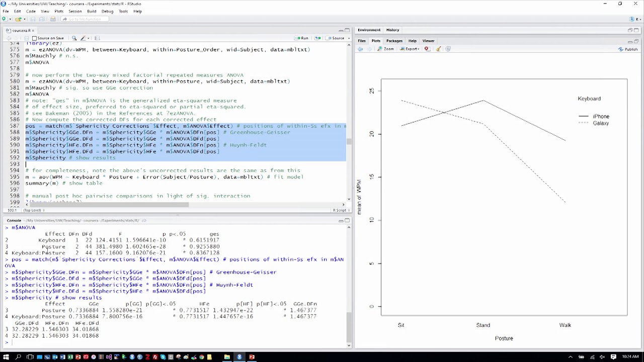The width and height of the screenshot is (644, 362).
Task: Click the Print icon in main toolbar
Action: click(53, 19)
